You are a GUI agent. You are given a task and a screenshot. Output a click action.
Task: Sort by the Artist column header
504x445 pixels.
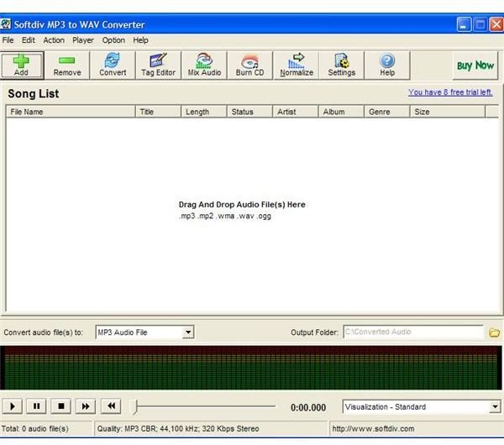click(x=296, y=112)
